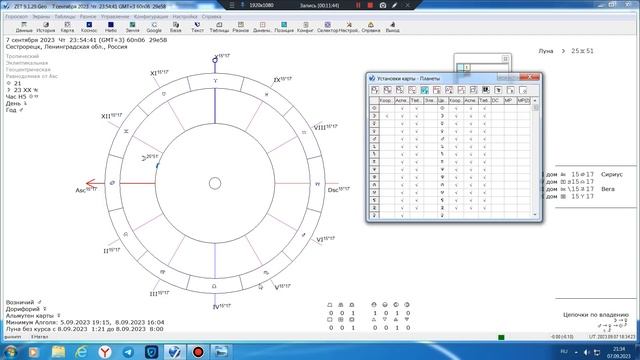Toggle Sun row left Таб. checkmark
Viewport: 640px width, 360px height.
point(416,108)
